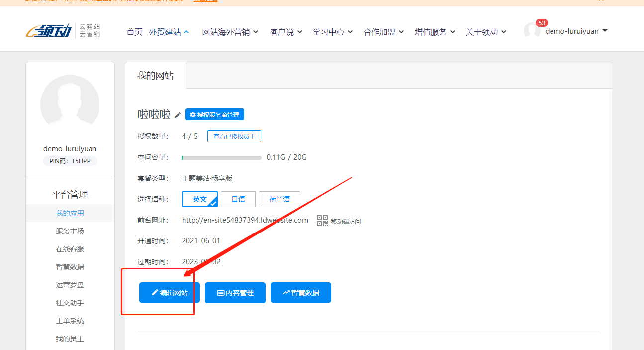The image size is (644, 350).
Task: Click the large profile picture in the sidebar
Action: (70, 105)
